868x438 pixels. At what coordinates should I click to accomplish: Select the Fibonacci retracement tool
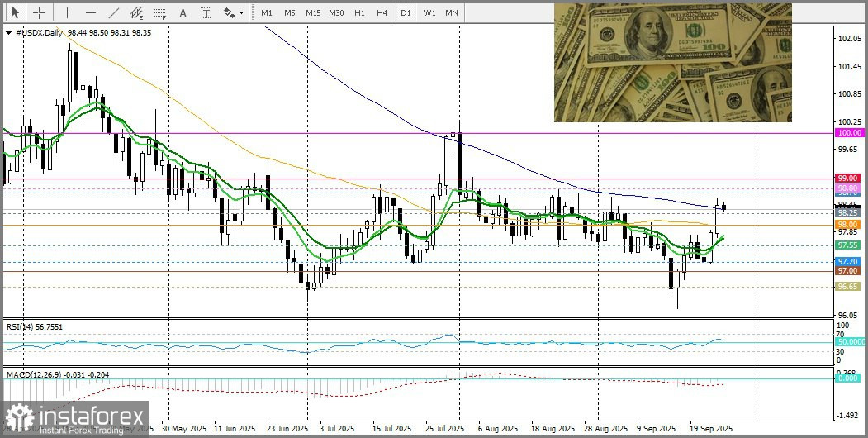point(160,12)
